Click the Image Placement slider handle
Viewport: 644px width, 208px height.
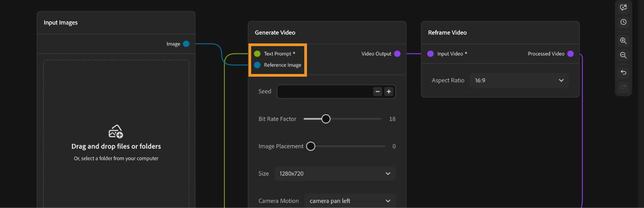pyautogui.click(x=311, y=146)
